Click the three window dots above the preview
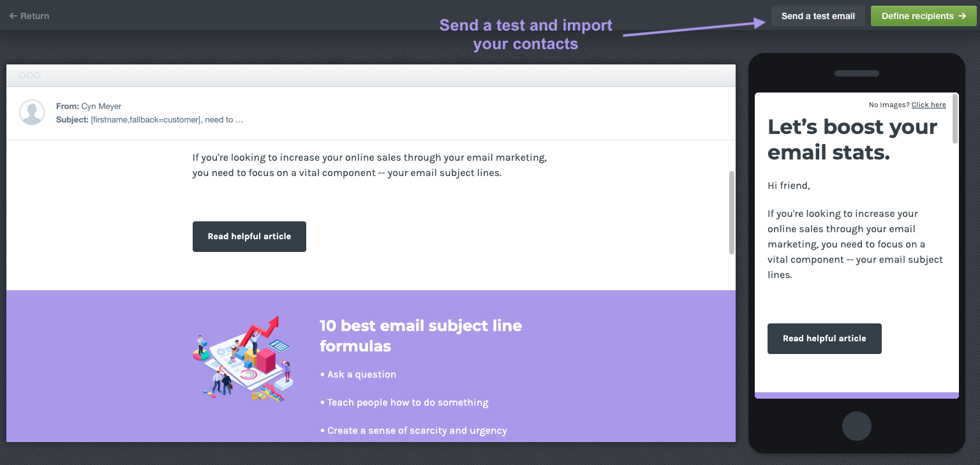 [x=29, y=75]
